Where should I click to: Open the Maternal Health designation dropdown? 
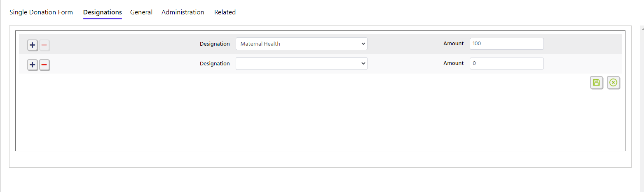[x=302, y=44]
